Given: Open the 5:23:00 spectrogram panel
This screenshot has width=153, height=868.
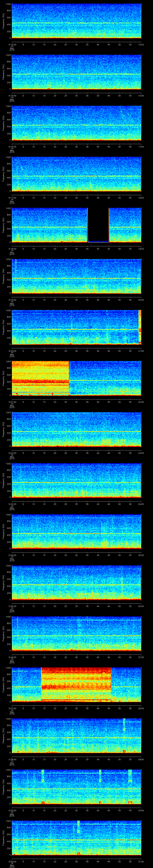Looking at the screenshot, I should tap(76, 480).
